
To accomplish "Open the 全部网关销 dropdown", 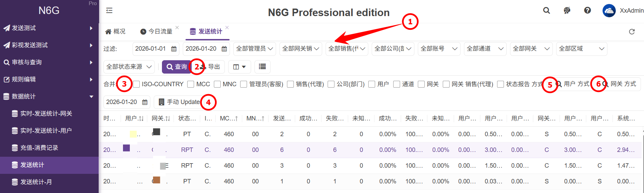I will click(301, 49).
